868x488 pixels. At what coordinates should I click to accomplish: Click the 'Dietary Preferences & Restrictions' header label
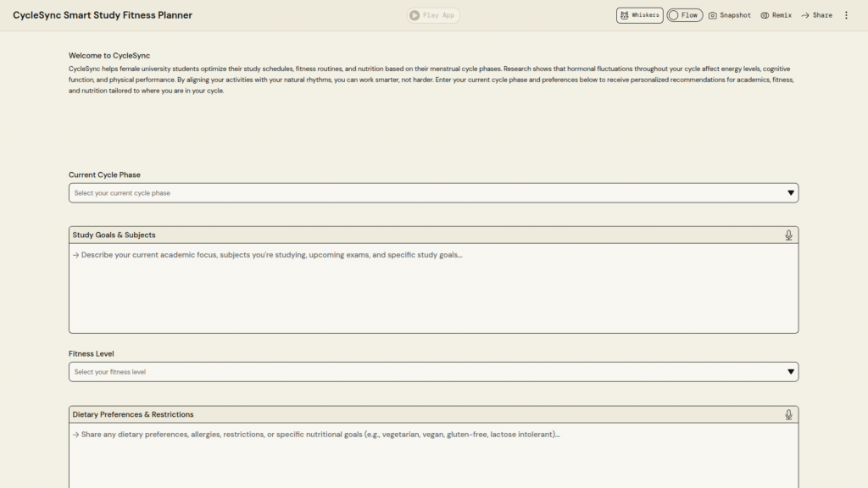(133, 414)
